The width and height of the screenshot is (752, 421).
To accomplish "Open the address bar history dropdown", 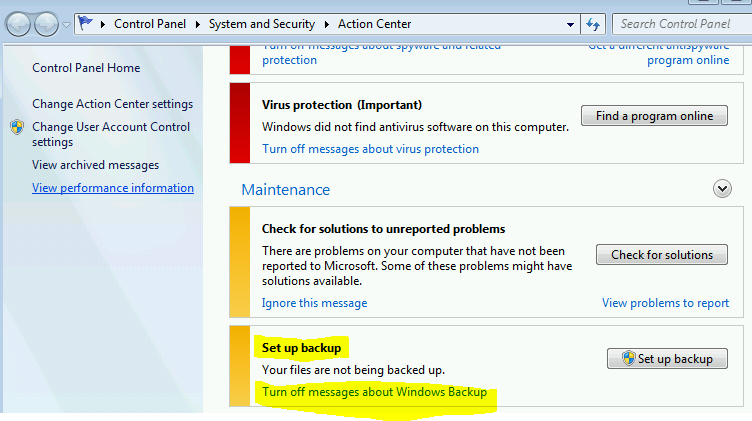I will coord(570,23).
